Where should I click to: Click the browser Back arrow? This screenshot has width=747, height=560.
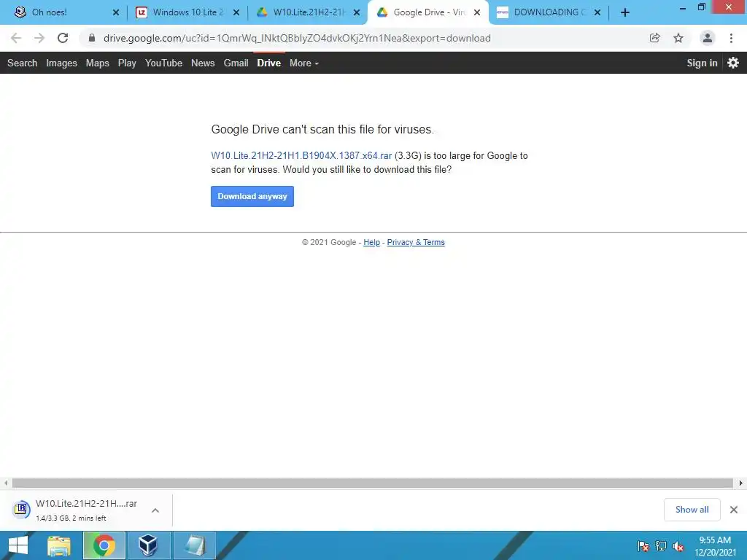pos(16,38)
